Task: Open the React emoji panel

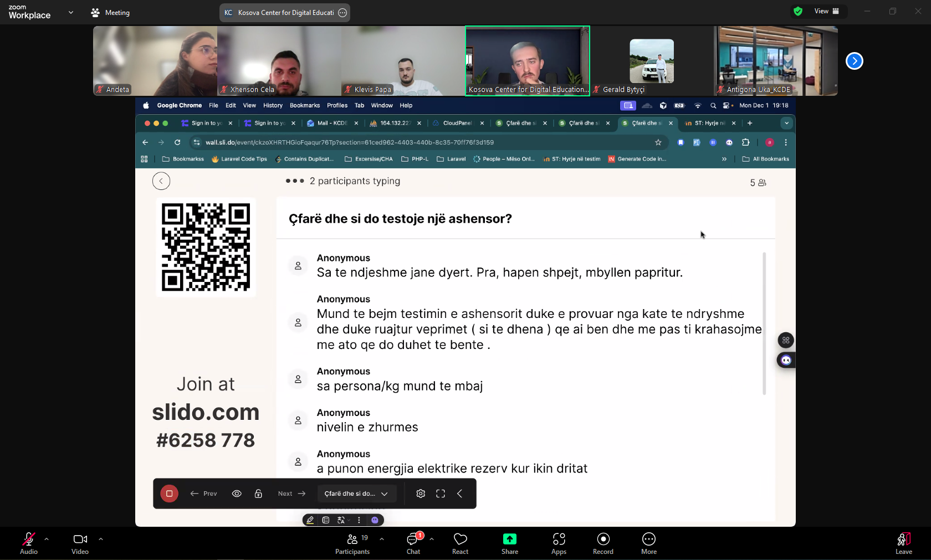Action: coord(460,543)
